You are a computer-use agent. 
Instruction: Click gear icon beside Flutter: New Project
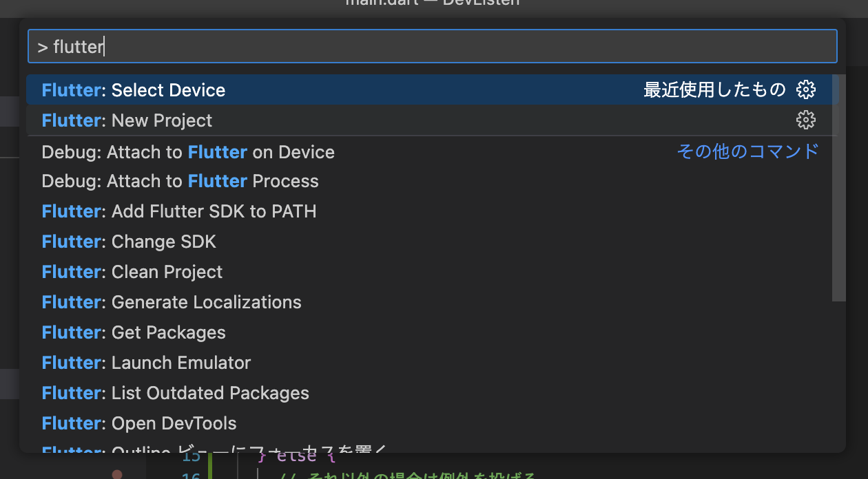[x=805, y=120]
